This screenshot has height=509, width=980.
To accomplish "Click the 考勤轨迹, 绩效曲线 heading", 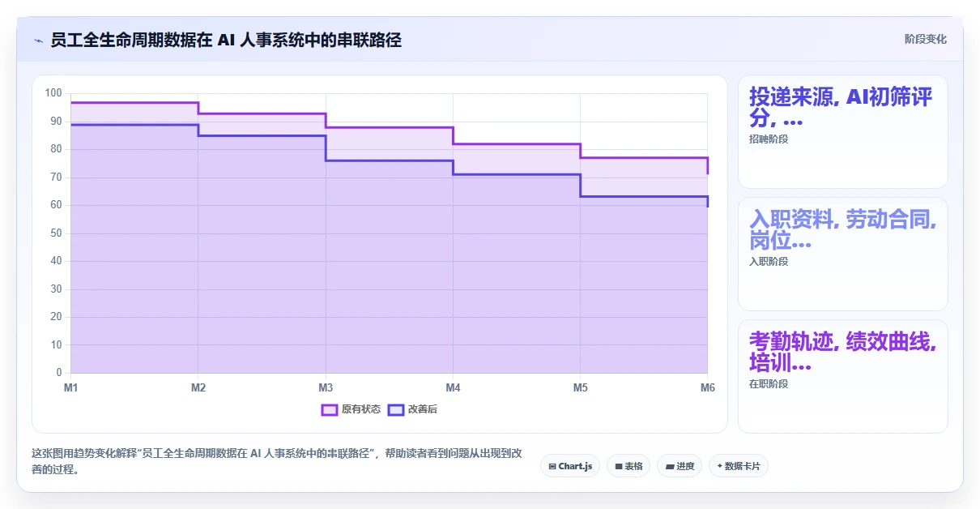I will click(842, 353).
